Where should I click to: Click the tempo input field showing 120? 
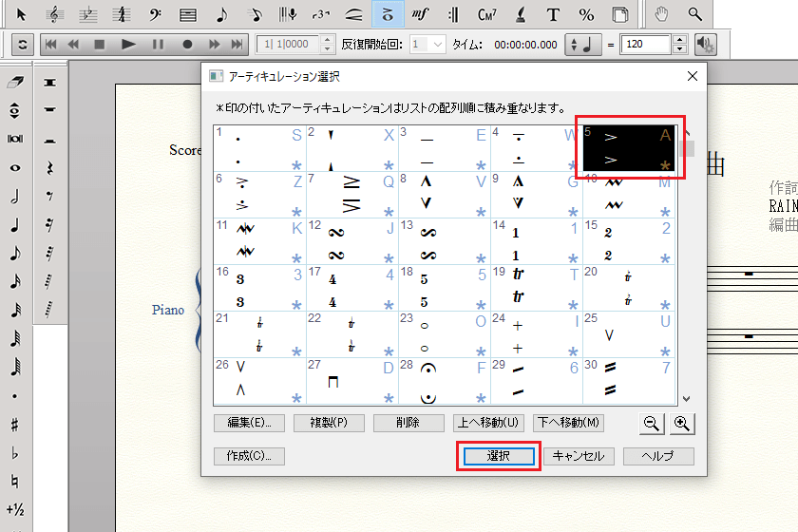coord(646,45)
